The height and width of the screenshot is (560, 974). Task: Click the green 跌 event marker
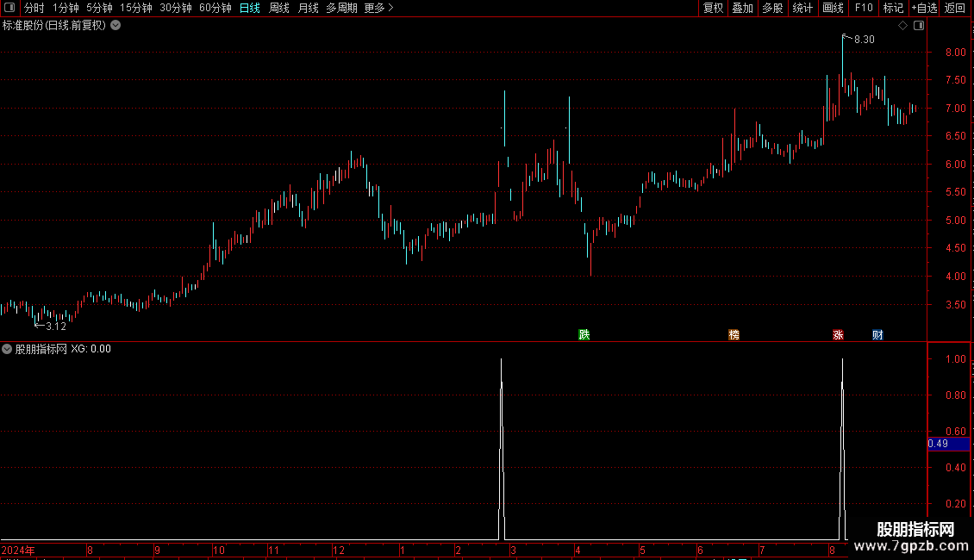[x=584, y=334]
